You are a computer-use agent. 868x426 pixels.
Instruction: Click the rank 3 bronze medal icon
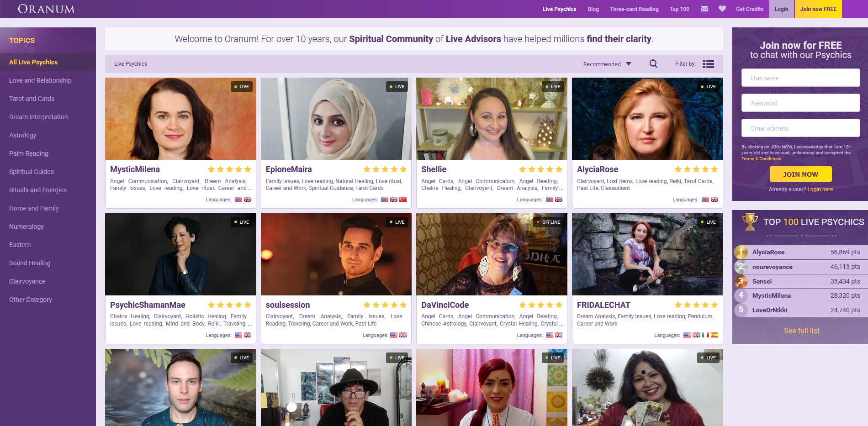pyautogui.click(x=741, y=281)
